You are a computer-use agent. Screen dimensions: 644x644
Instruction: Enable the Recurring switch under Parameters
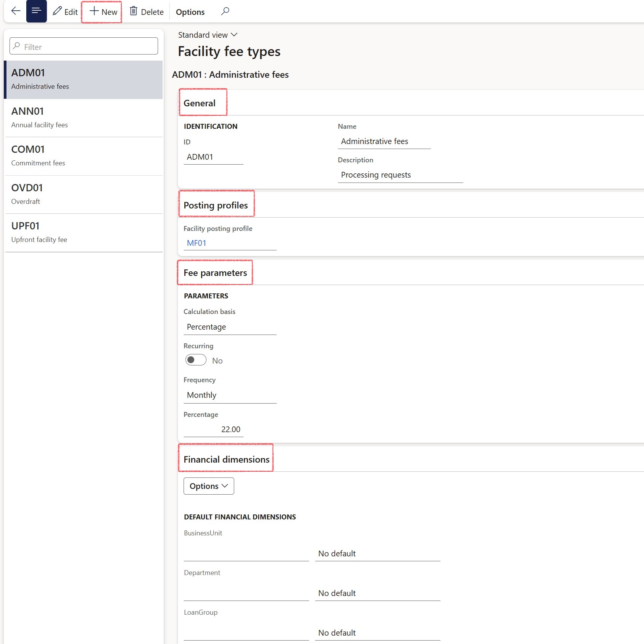(x=195, y=360)
